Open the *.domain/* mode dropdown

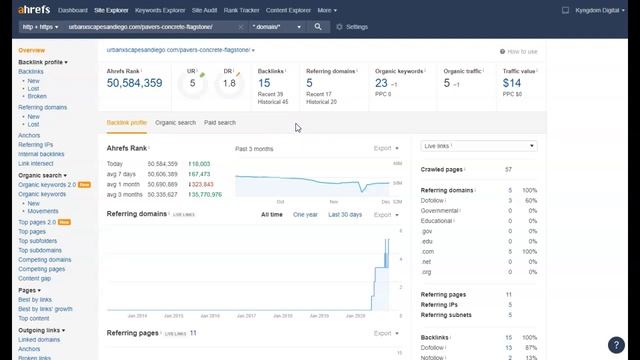[x=277, y=27]
